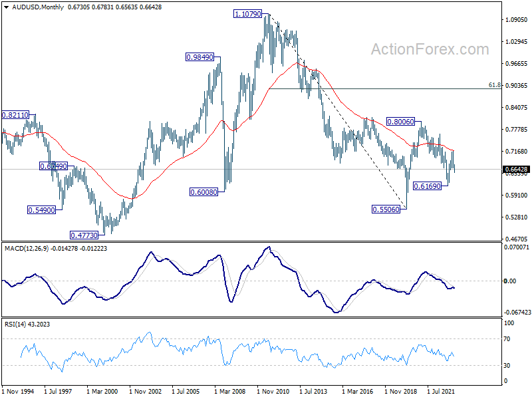The image size is (532, 399).
Task: Select the 1 Jul 2005 date label
Action: click(186, 392)
